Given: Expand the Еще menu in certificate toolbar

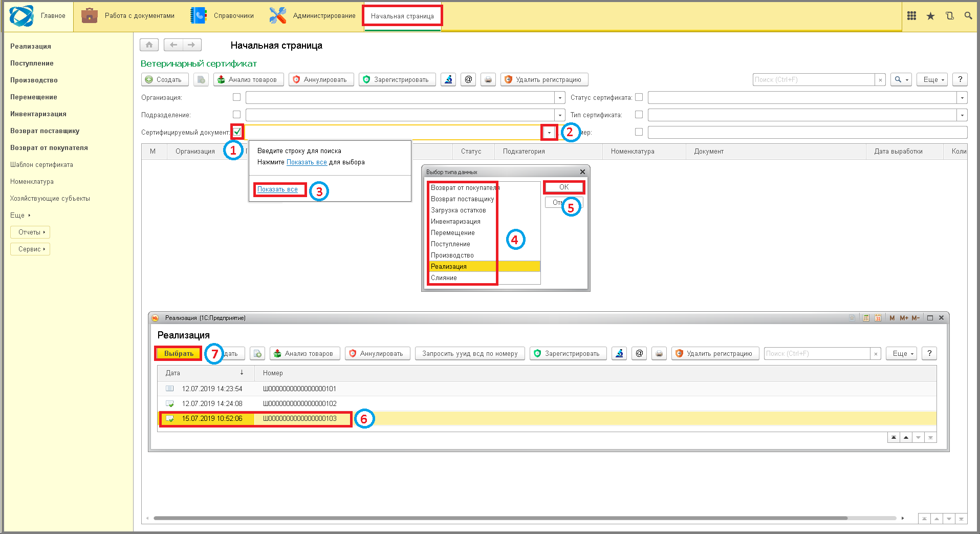Looking at the screenshot, I should 933,79.
